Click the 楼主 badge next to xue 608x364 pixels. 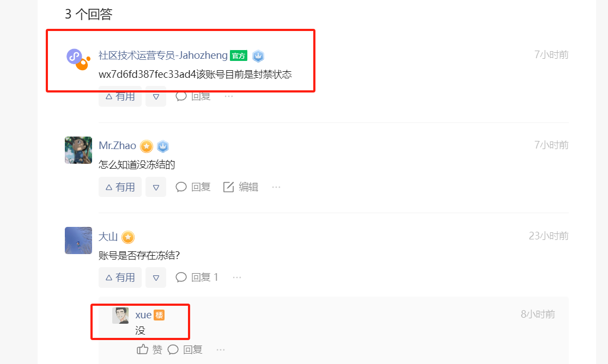pyautogui.click(x=160, y=315)
